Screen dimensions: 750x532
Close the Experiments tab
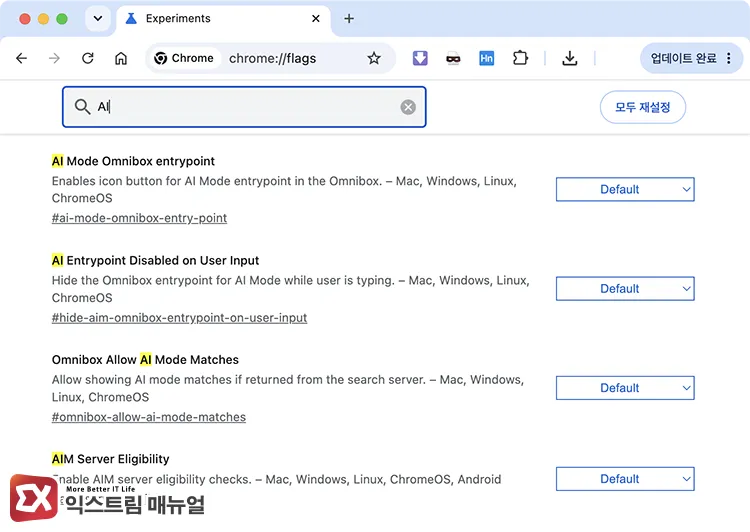point(316,19)
